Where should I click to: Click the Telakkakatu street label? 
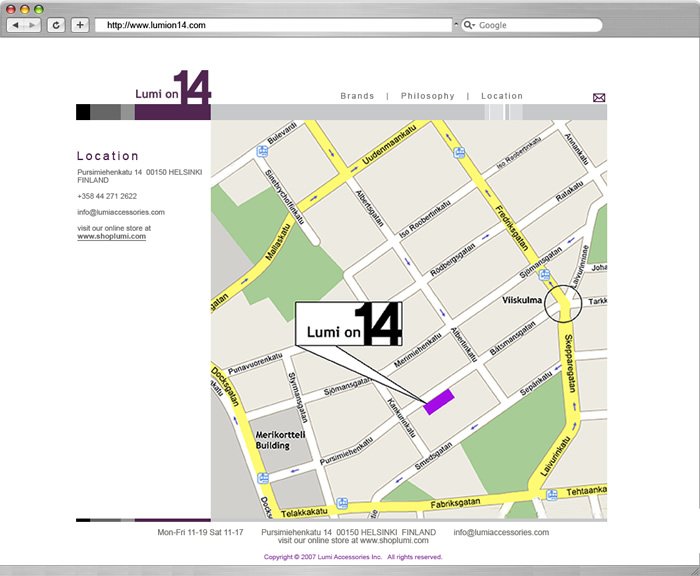(x=304, y=512)
